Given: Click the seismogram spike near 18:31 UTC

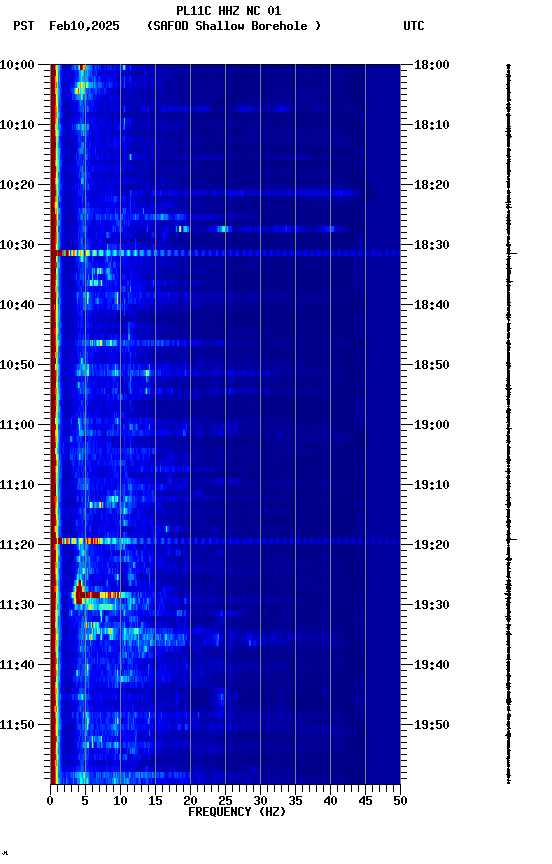Looking at the screenshot, I should pyautogui.click(x=512, y=253).
